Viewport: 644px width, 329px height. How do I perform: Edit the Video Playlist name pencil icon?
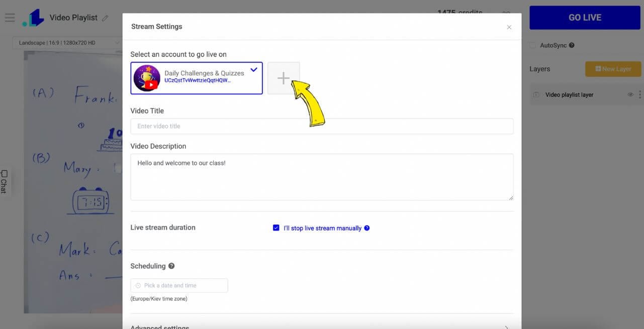105,18
